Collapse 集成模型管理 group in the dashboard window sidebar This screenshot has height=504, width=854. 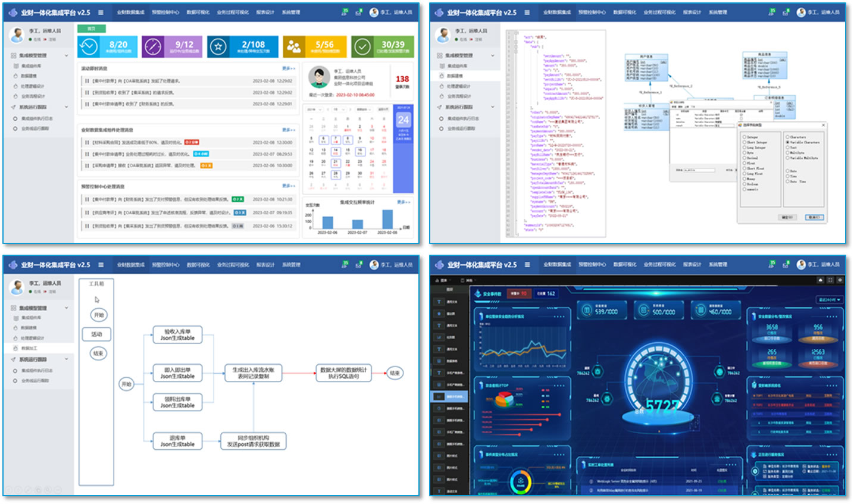[66, 55]
